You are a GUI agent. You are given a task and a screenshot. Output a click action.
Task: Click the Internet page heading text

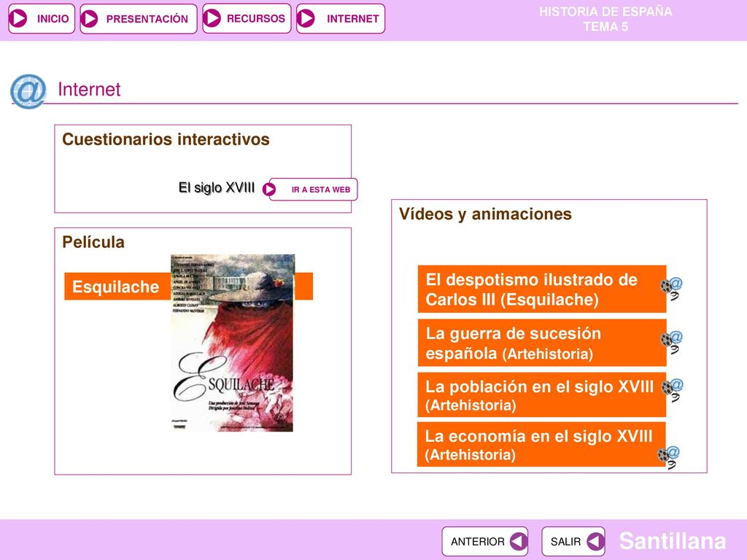(x=89, y=90)
